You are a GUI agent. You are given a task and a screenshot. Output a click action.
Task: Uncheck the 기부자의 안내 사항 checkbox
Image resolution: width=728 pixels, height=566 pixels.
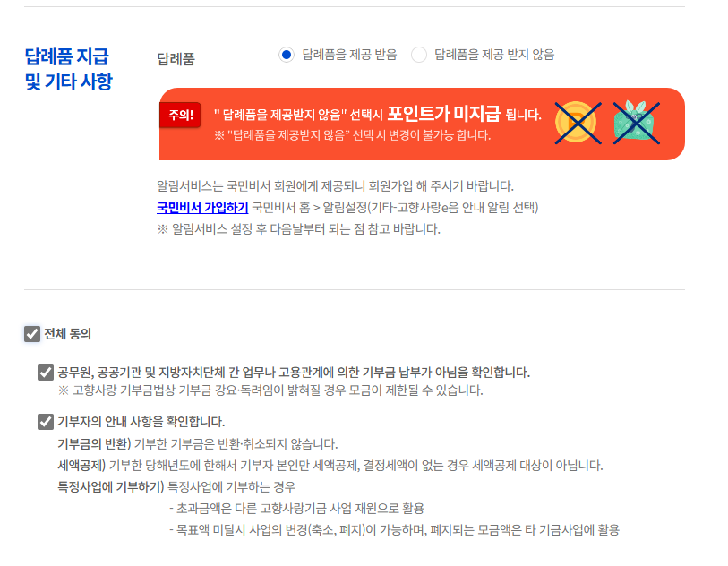point(46,422)
